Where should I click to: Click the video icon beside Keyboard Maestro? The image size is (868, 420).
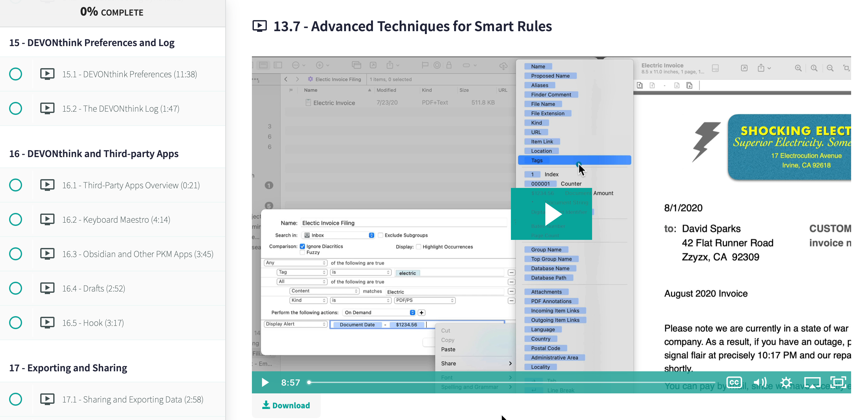(47, 219)
